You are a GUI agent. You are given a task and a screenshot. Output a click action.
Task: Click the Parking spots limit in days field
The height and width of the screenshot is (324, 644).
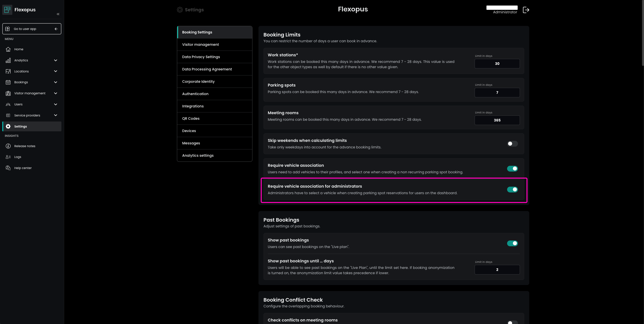coord(497,93)
